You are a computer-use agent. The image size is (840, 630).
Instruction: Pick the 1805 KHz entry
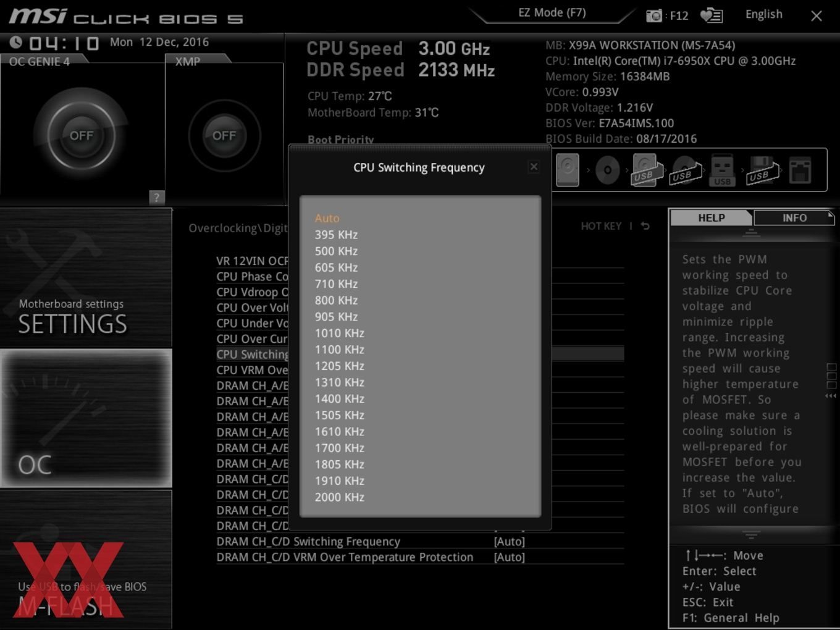339,464
